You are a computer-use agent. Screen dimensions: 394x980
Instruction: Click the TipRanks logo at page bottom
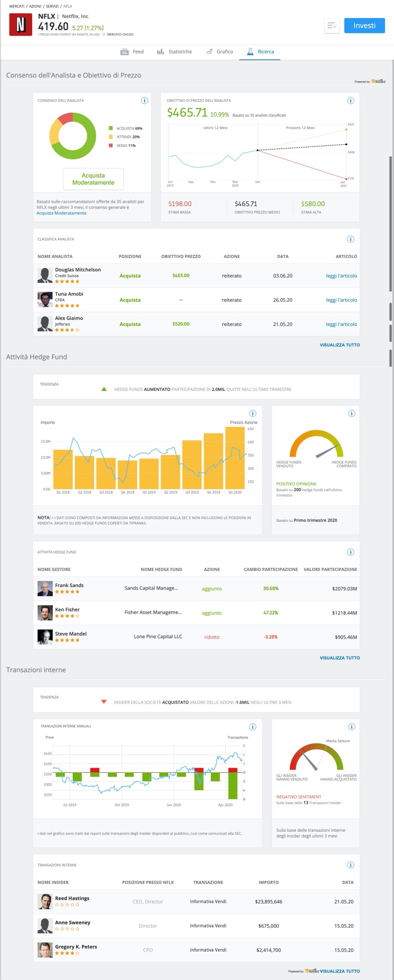311,971
